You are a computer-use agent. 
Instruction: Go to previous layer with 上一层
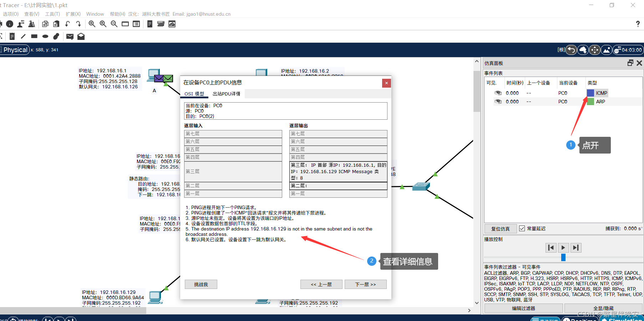(321, 284)
